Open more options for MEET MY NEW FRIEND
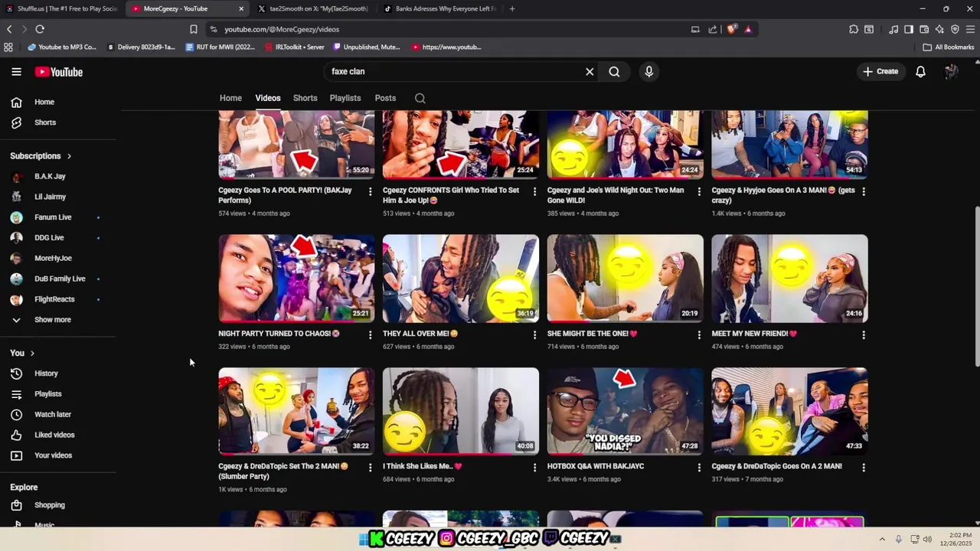Viewport: 980px width, 551px height. [x=864, y=334]
